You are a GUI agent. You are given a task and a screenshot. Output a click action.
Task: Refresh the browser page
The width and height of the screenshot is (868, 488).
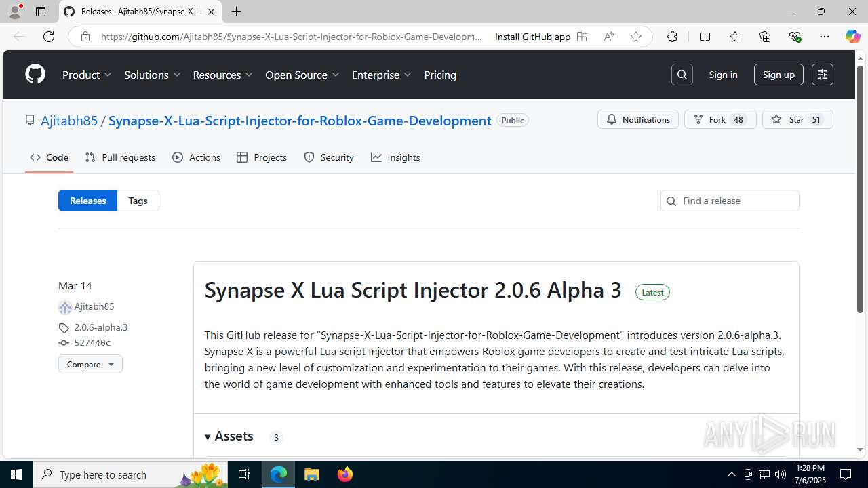tap(49, 37)
